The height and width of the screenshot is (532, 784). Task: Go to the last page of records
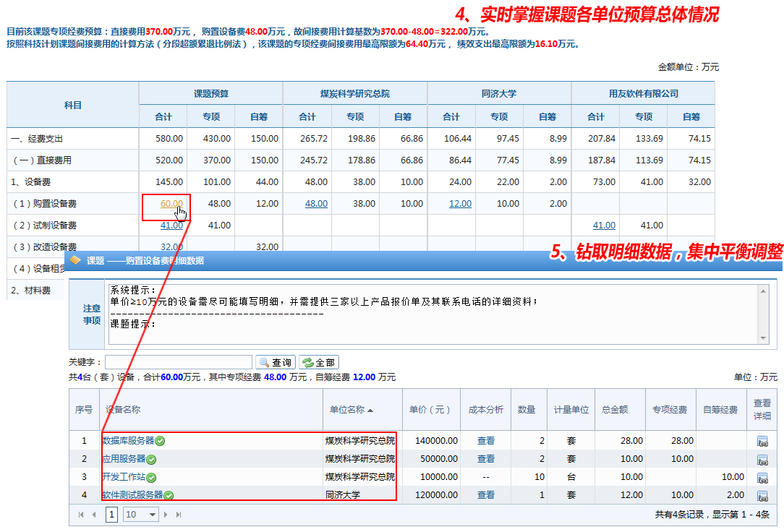click(179, 515)
